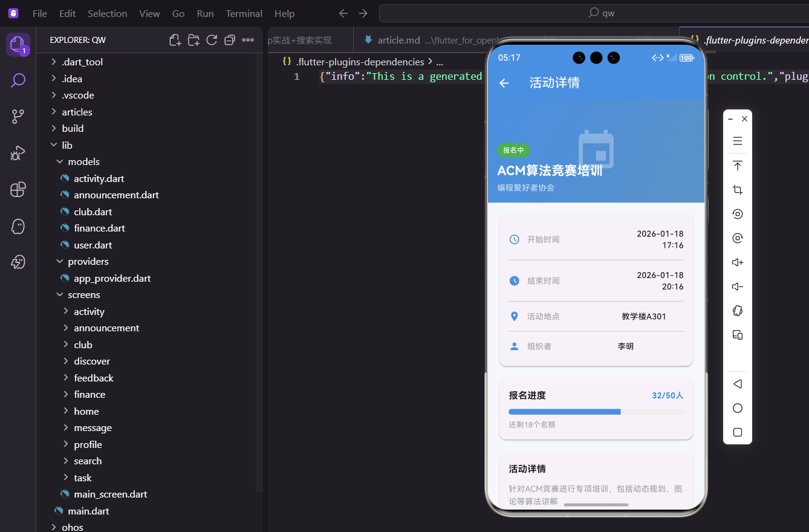The width and height of the screenshot is (809, 532).
Task: Open activity.dart in the models folder
Action: (x=99, y=178)
